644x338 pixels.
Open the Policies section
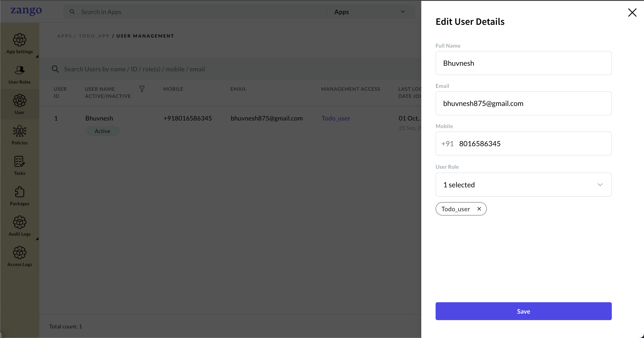point(19,135)
